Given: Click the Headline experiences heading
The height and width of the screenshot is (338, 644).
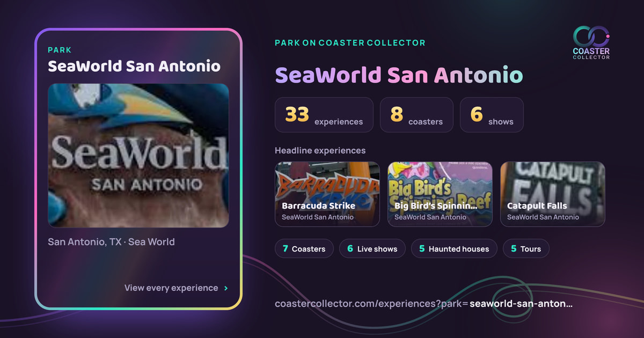Looking at the screenshot, I should pyautogui.click(x=320, y=151).
